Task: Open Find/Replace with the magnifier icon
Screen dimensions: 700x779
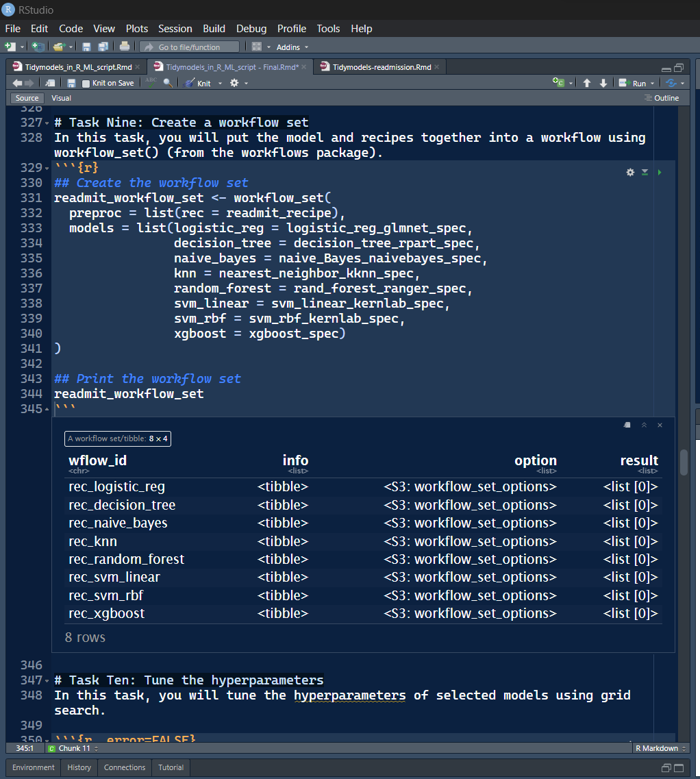Action: [x=168, y=83]
